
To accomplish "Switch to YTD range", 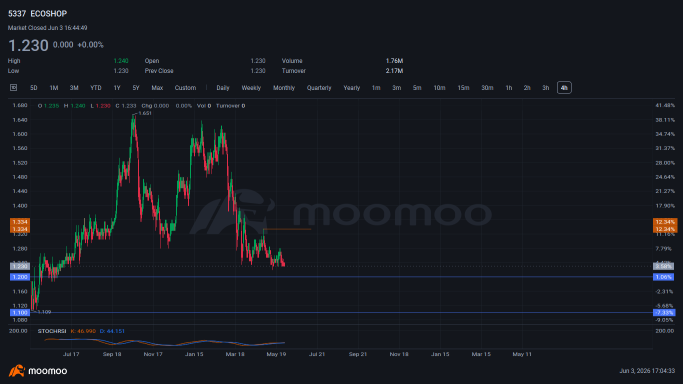I will pos(96,88).
